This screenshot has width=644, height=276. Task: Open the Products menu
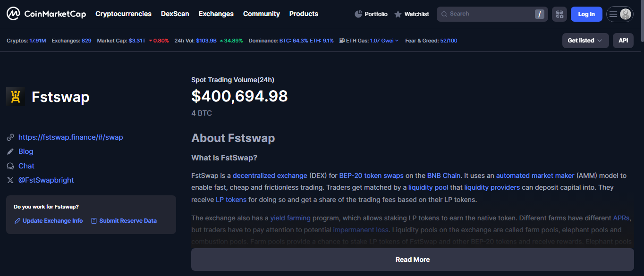coord(304,14)
